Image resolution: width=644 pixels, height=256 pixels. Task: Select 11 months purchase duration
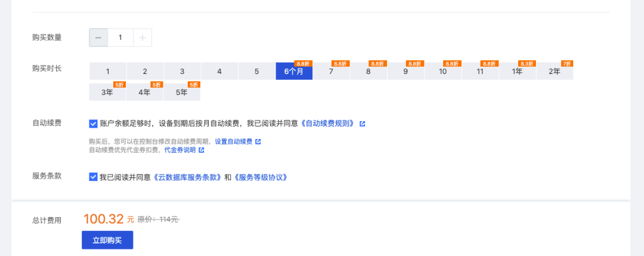pos(480,71)
